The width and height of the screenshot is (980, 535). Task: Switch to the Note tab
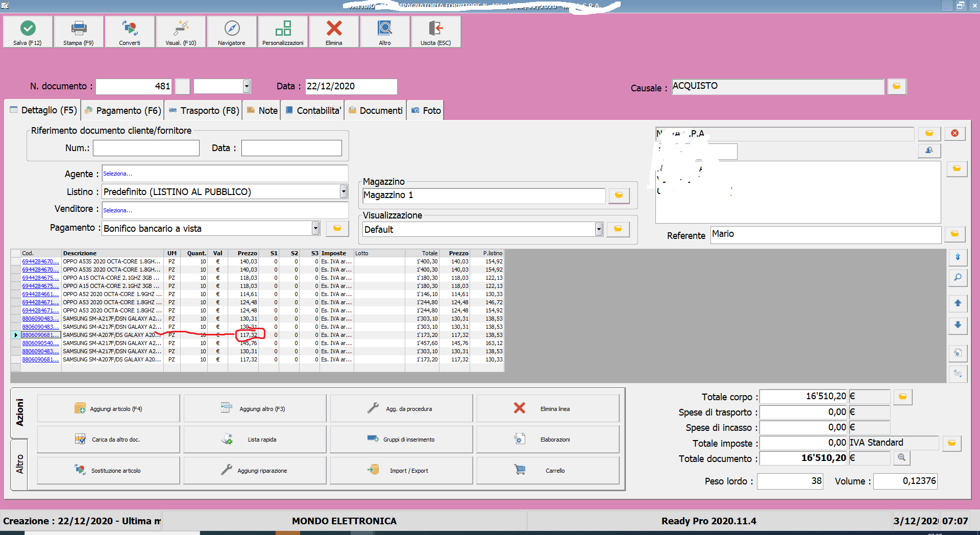point(262,110)
